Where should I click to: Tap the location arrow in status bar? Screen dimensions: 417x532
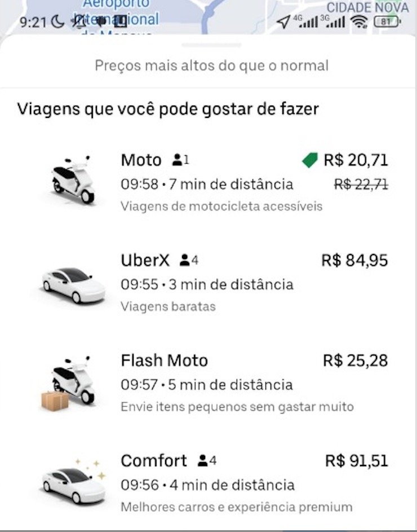coord(283,22)
